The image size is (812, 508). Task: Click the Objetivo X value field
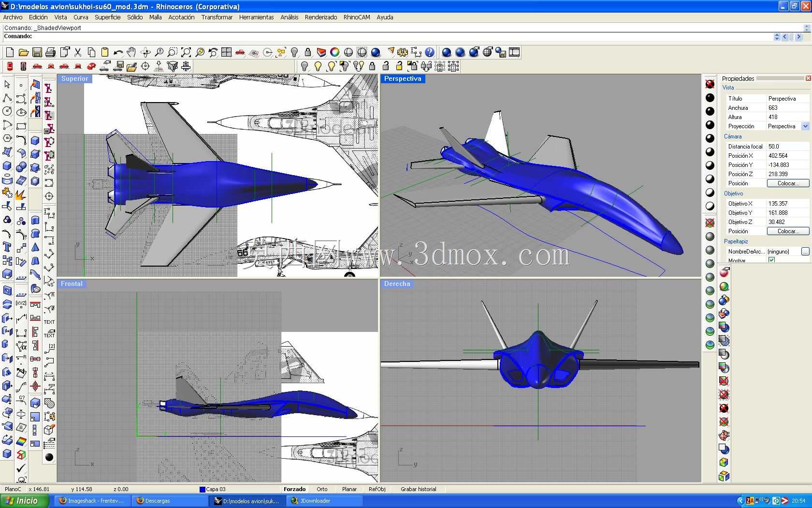pyautogui.click(x=788, y=204)
